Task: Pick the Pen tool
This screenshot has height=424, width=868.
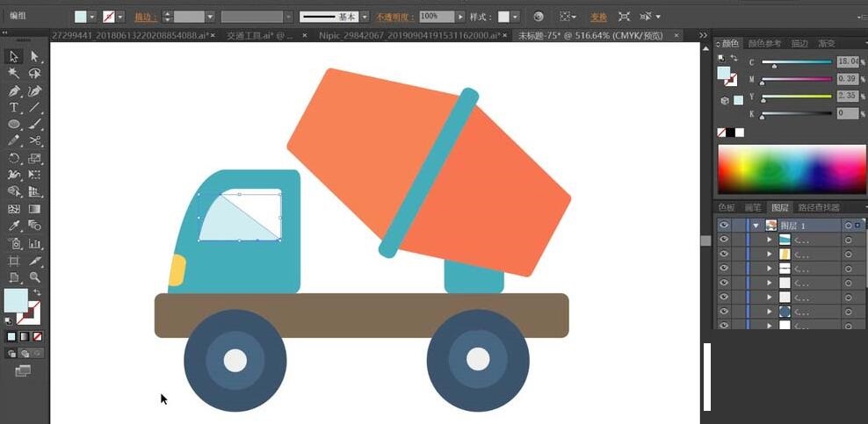Action: [14, 91]
